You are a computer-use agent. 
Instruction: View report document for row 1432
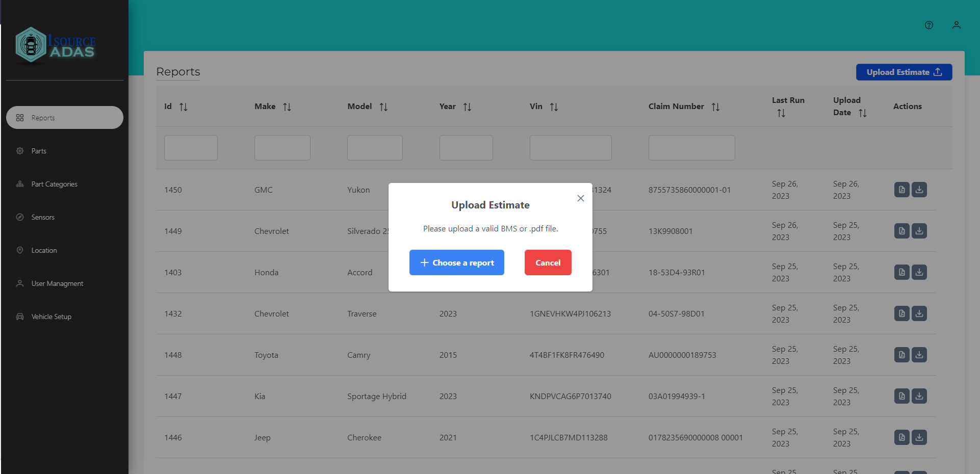(902, 313)
